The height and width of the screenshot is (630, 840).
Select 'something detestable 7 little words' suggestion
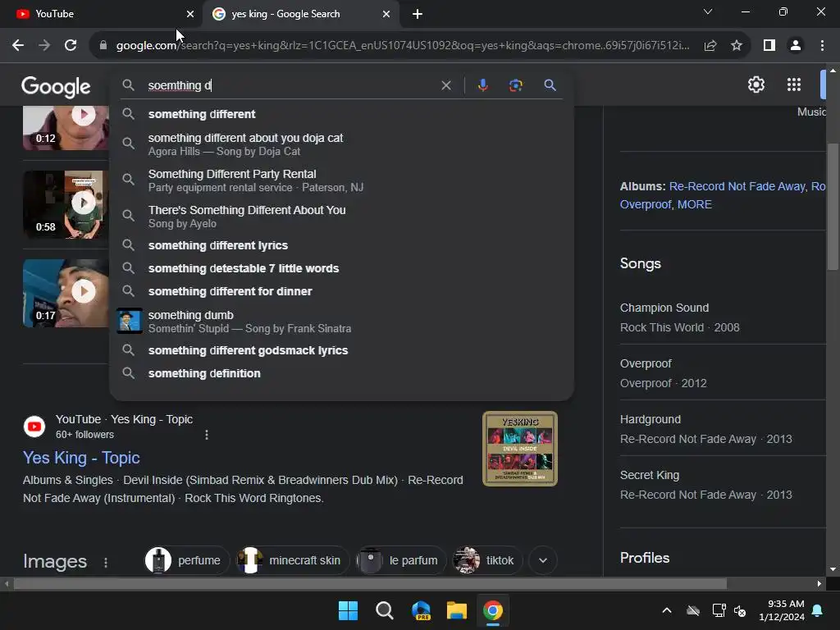tap(341, 268)
